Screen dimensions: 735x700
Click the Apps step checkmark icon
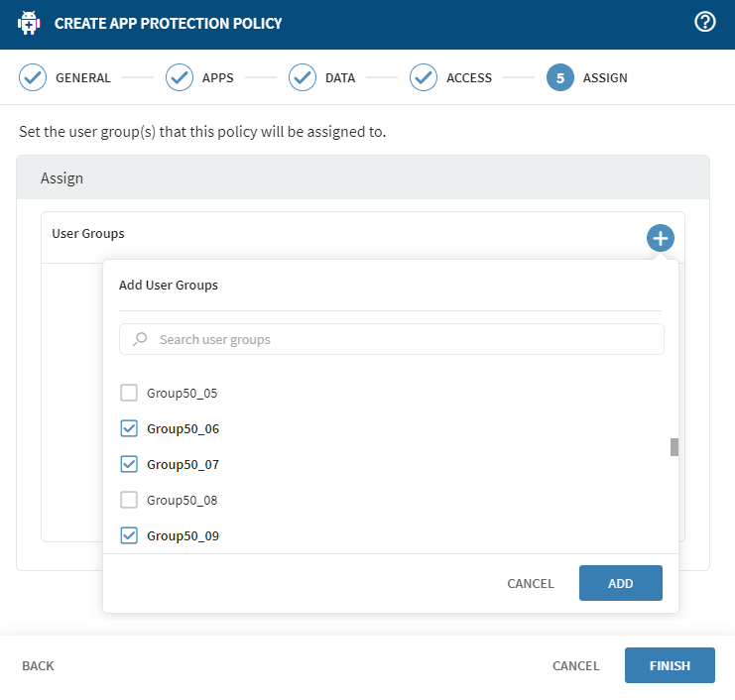[x=180, y=77]
